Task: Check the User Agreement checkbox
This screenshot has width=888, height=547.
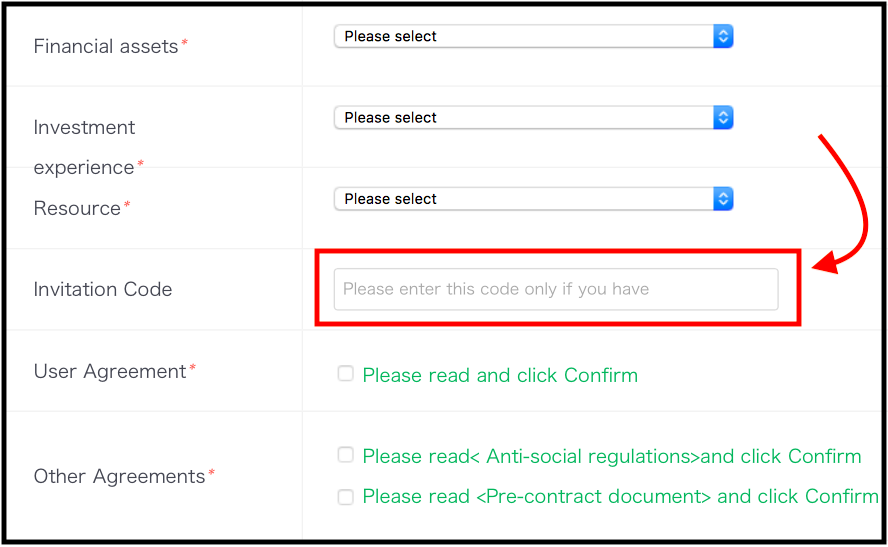Action: coord(345,374)
